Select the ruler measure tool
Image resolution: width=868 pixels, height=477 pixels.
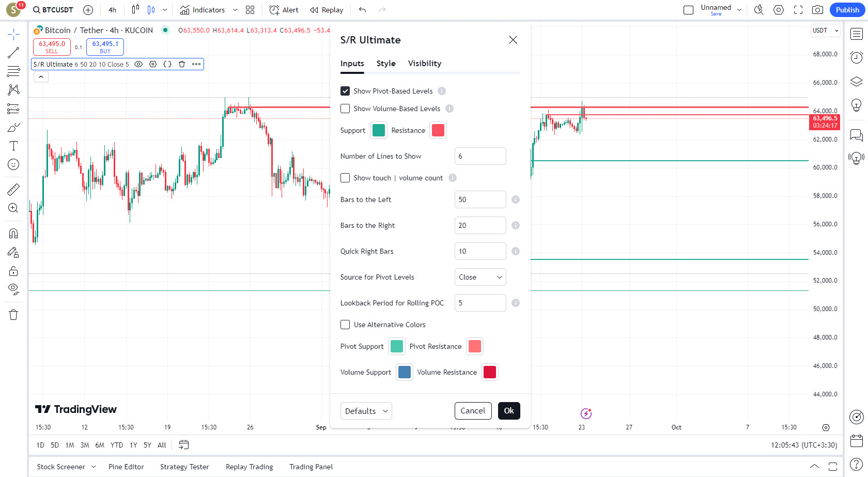tap(13, 190)
